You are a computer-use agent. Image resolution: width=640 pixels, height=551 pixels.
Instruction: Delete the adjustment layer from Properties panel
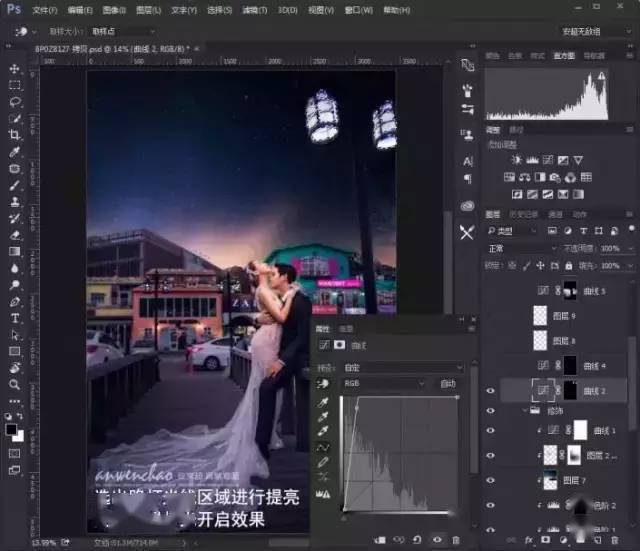(456, 540)
